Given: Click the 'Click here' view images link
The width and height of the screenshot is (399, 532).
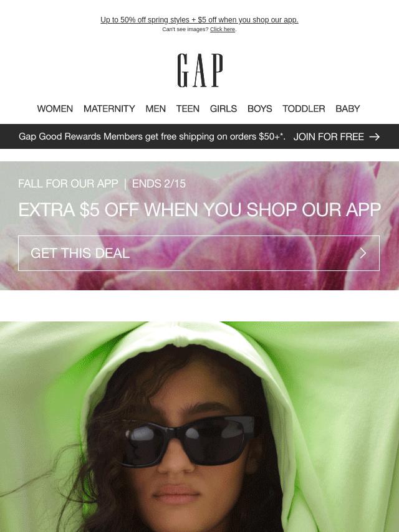Looking at the screenshot, I should (x=223, y=29).
